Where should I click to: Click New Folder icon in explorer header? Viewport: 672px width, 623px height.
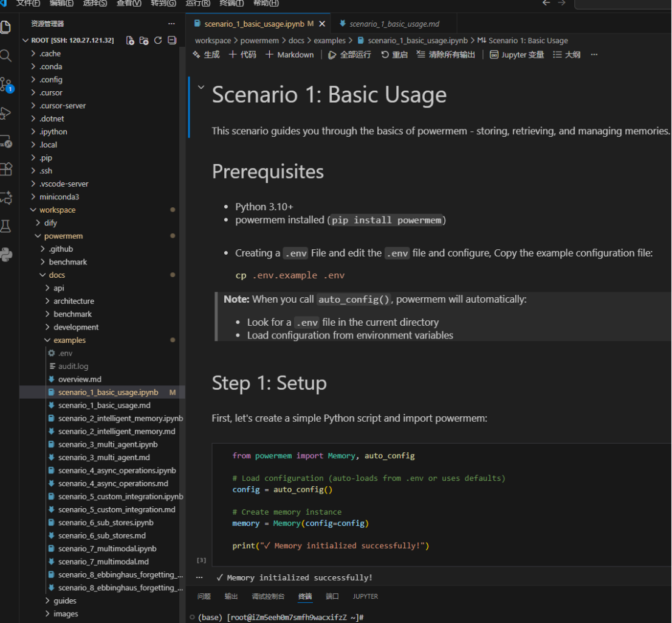tap(144, 40)
